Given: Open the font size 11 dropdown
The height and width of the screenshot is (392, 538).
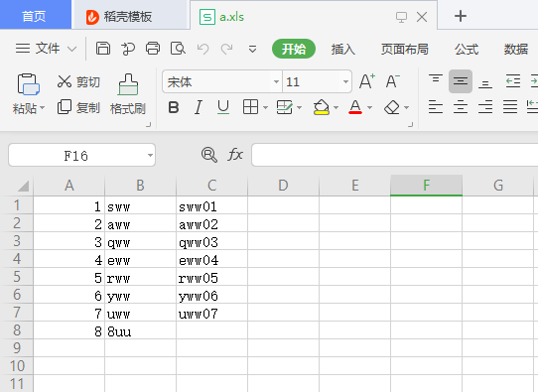Looking at the screenshot, I should pyautogui.click(x=345, y=81).
